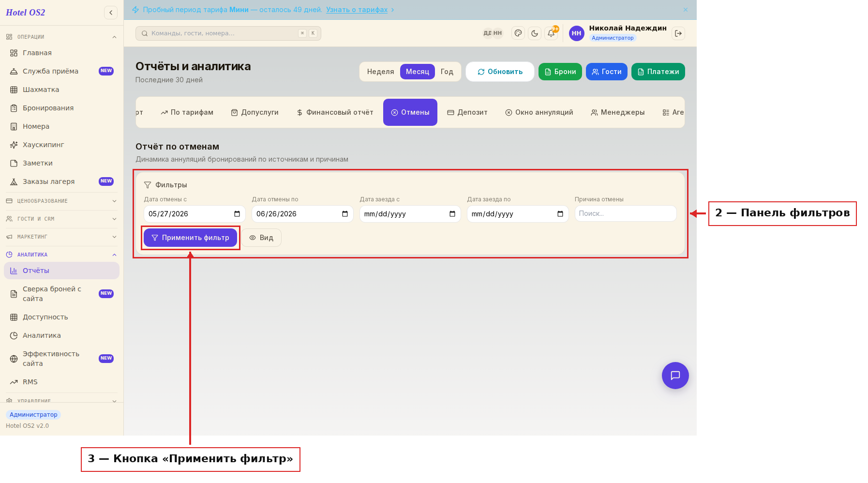Click the Вид eye button
Image resolution: width=868 pixels, height=483 pixels.
tap(261, 238)
